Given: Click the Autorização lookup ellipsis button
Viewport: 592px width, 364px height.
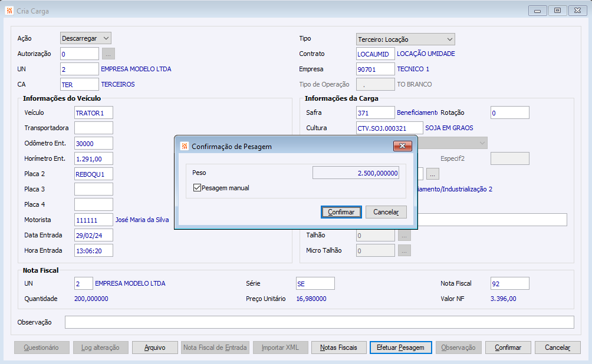Looking at the screenshot, I should pyautogui.click(x=108, y=54).
